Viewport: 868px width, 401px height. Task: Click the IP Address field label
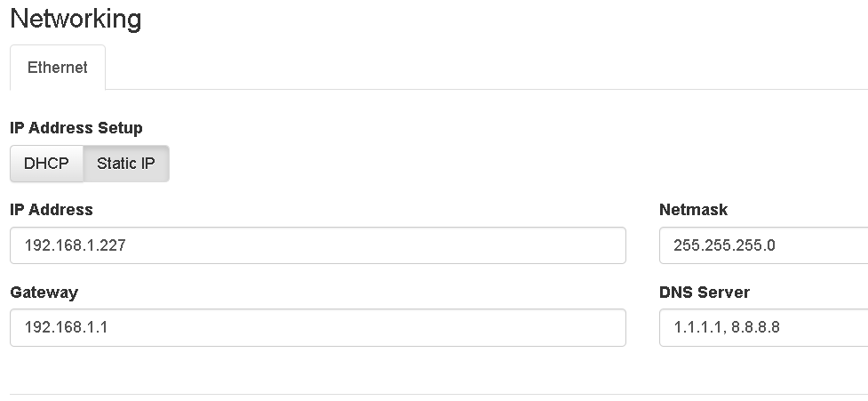pos(52,209)
